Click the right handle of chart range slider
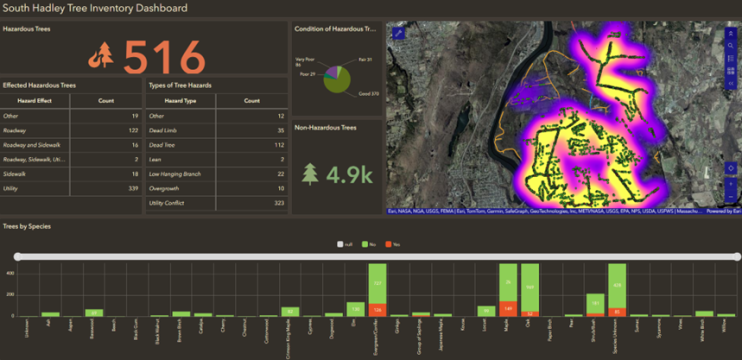Image resolution: width=742 pixels, height=360 pixels. click(x=736, y=256)
